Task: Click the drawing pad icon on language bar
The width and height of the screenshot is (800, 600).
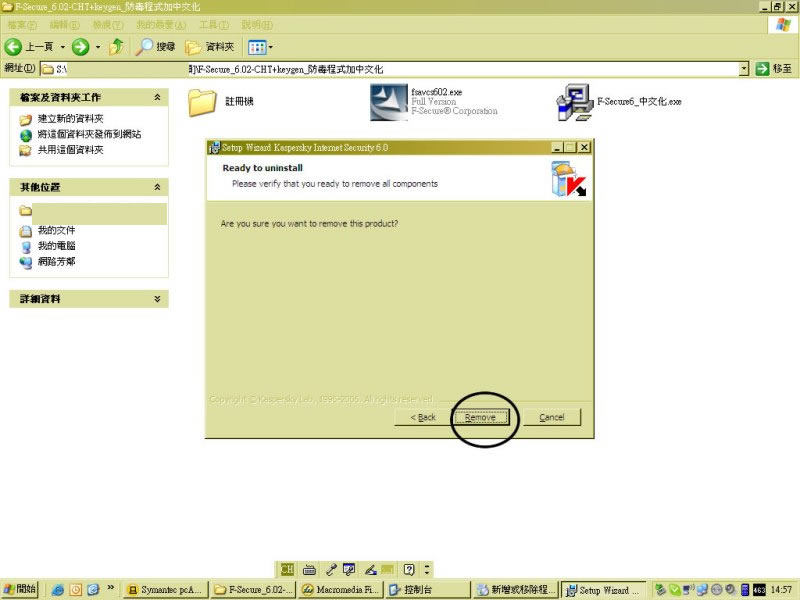Action: tap(349, 569)
